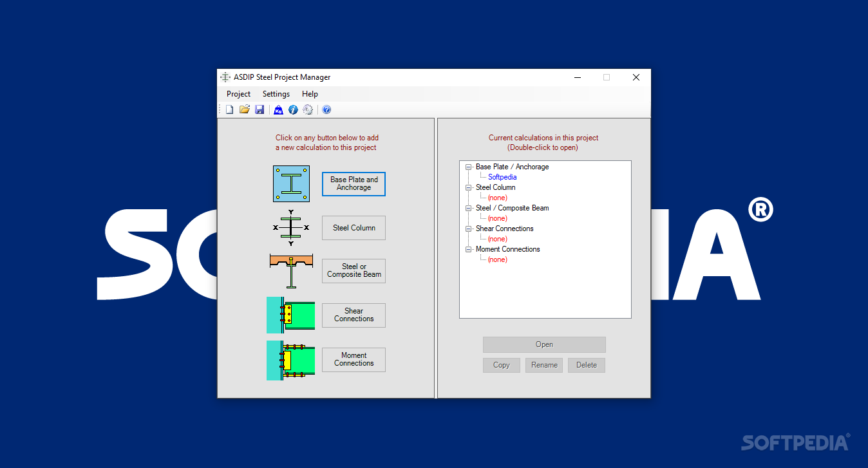Add a Steel Column calculation
The height and width of the screenshot is (468, 868).
click(x=354, y=228)
